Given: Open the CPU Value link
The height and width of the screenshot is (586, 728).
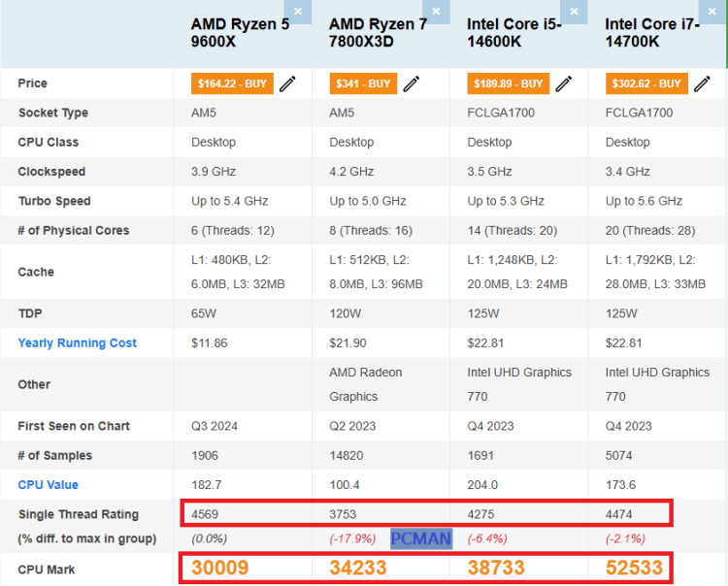Looking at the screenshot, I should tap(48, 485).
